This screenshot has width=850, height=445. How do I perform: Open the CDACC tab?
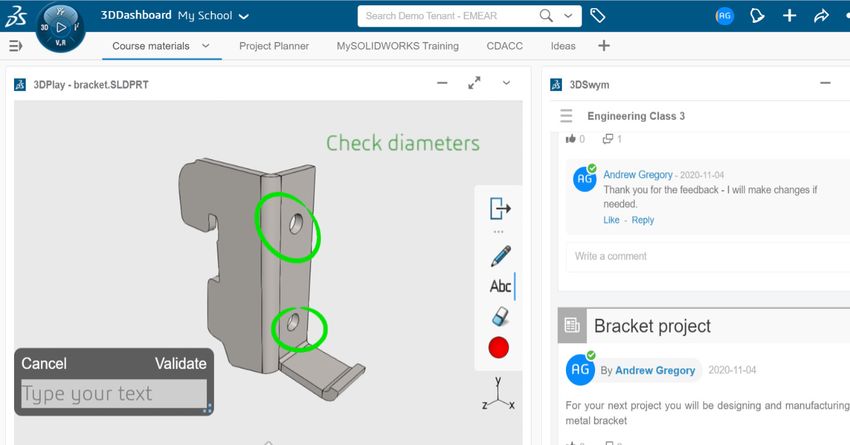(505, 46)
